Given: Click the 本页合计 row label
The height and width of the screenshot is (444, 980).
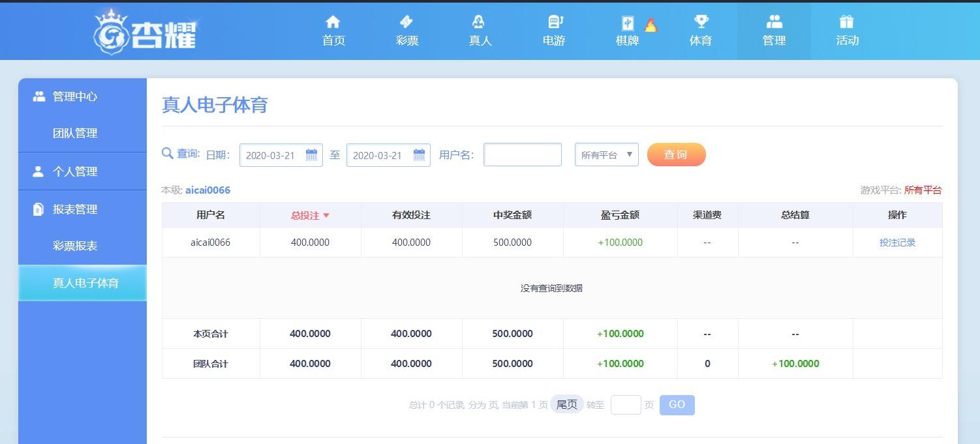Looking at the screenshot, I should point(211,334).
